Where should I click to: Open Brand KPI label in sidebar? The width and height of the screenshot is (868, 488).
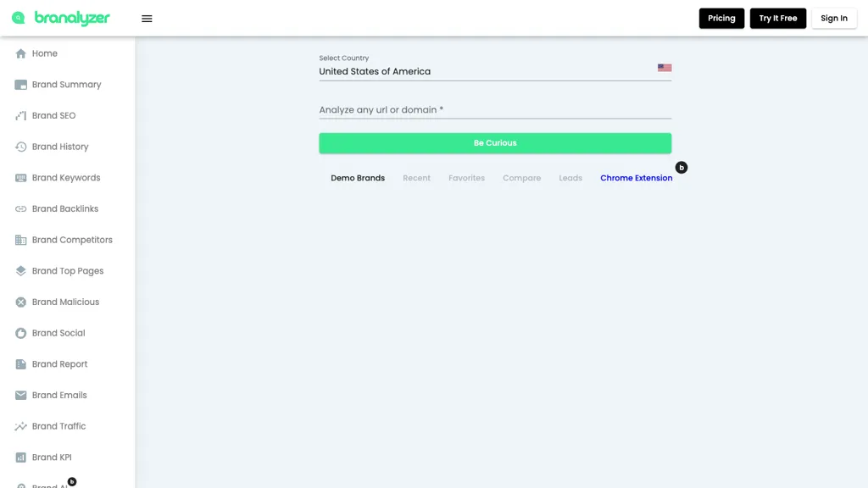tap(52, 457)
